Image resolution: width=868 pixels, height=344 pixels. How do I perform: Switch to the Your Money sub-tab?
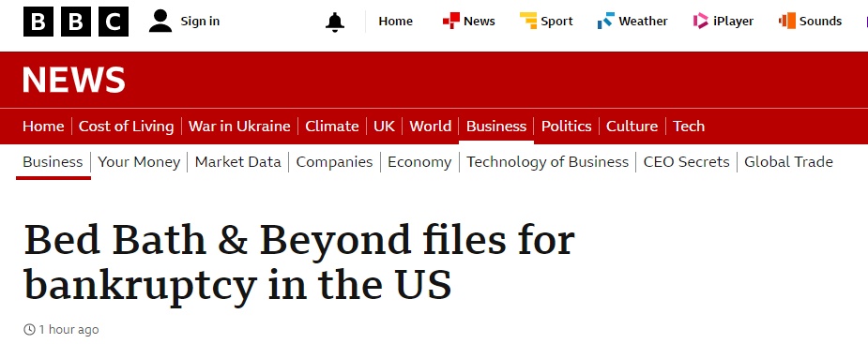pyautogui.click(x=139, y=162)
